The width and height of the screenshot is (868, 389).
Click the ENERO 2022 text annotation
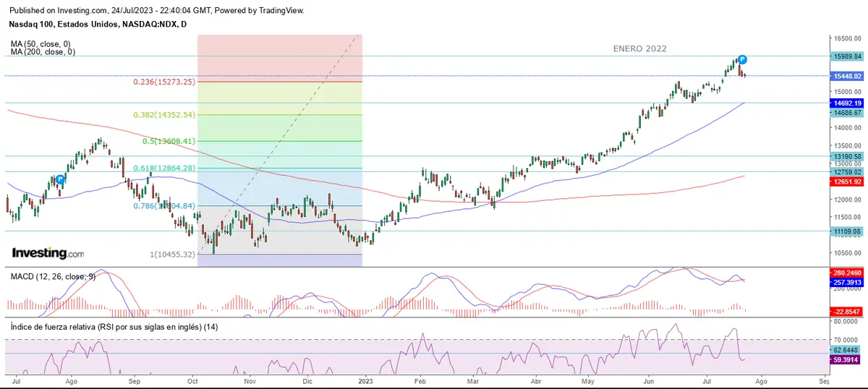tap(639, 48)
